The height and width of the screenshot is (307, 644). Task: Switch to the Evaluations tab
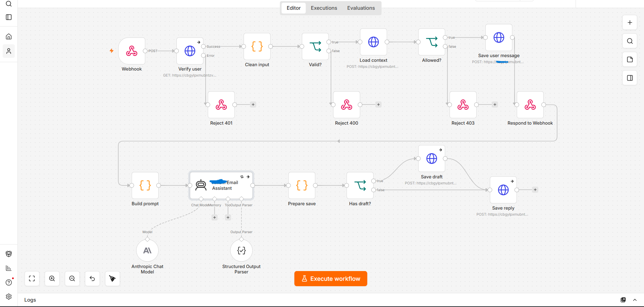(361, 8)
